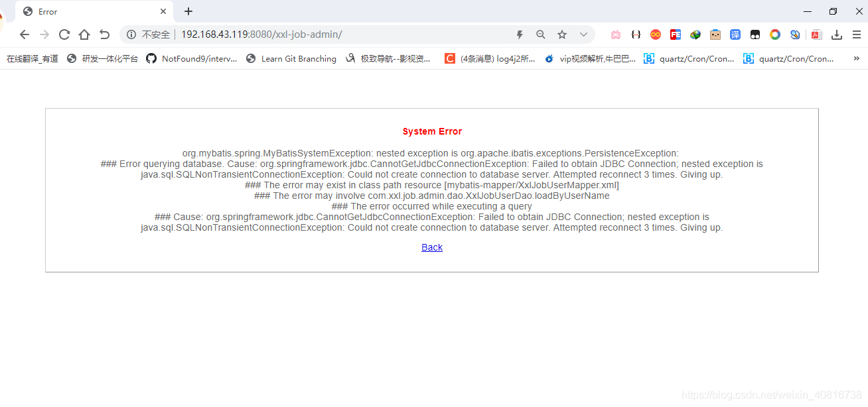Open the Tampermonkey extension icon
This screenshot has width=868, height=407.
point(755,34)
